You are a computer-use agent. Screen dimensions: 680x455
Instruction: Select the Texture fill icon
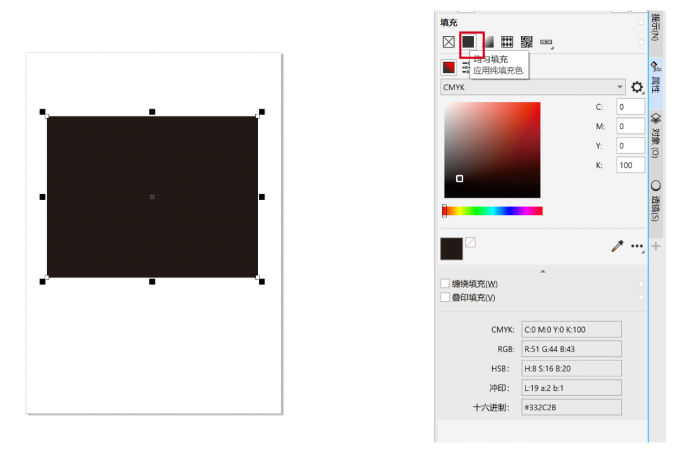click(526, 42)
